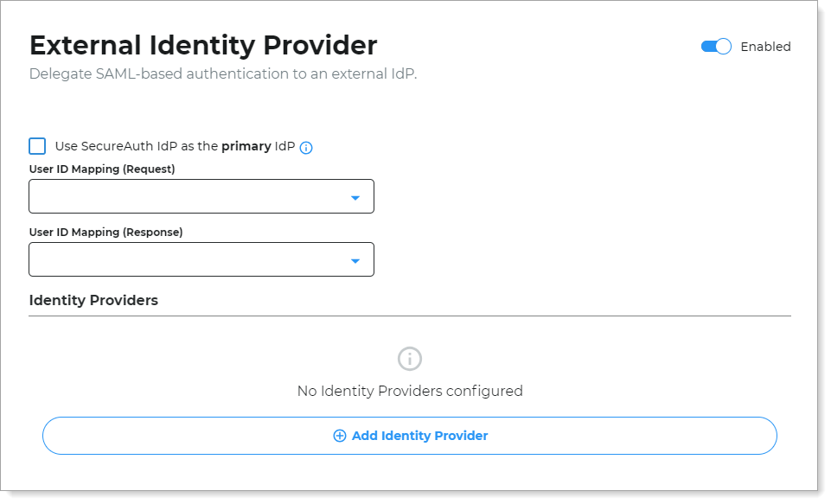The width and height of the screenshot is (831, 504).
Task: Select "Add Identity Provider" to create a provider
Action: [409, 436]
